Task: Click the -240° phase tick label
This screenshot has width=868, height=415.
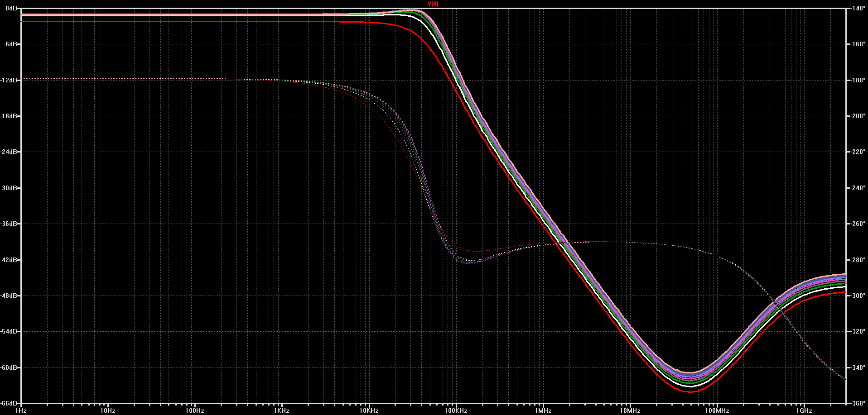Action: 858,188
